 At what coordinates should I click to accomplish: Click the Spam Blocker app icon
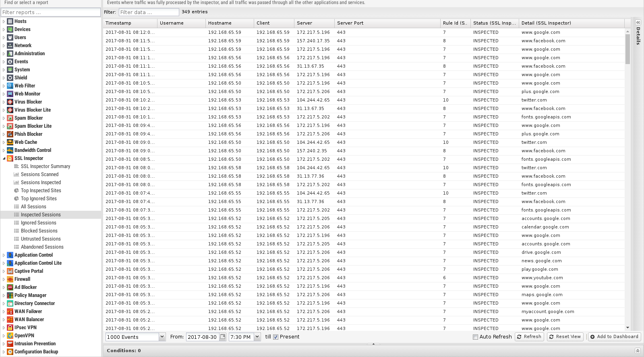(x=10, y=118)
